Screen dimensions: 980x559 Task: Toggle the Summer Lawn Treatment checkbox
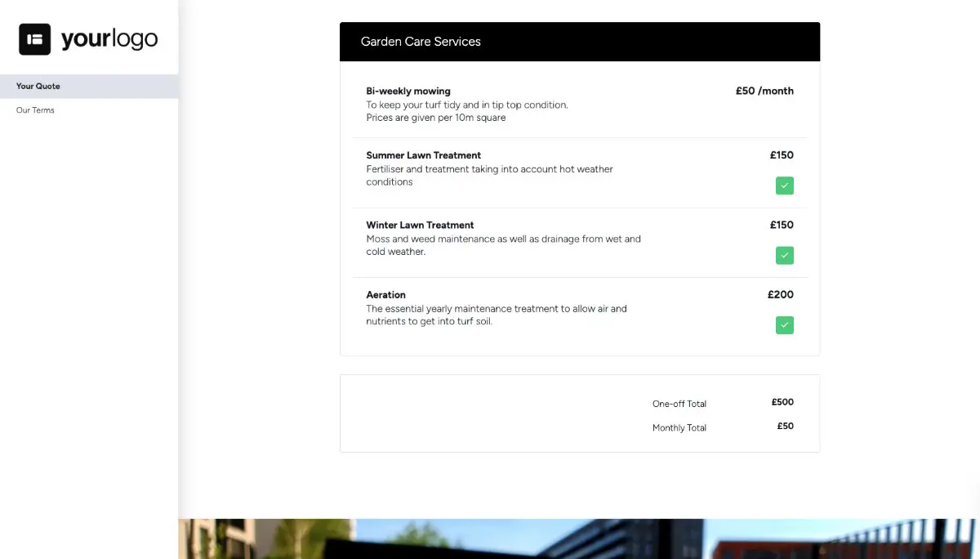click(784, 186)
